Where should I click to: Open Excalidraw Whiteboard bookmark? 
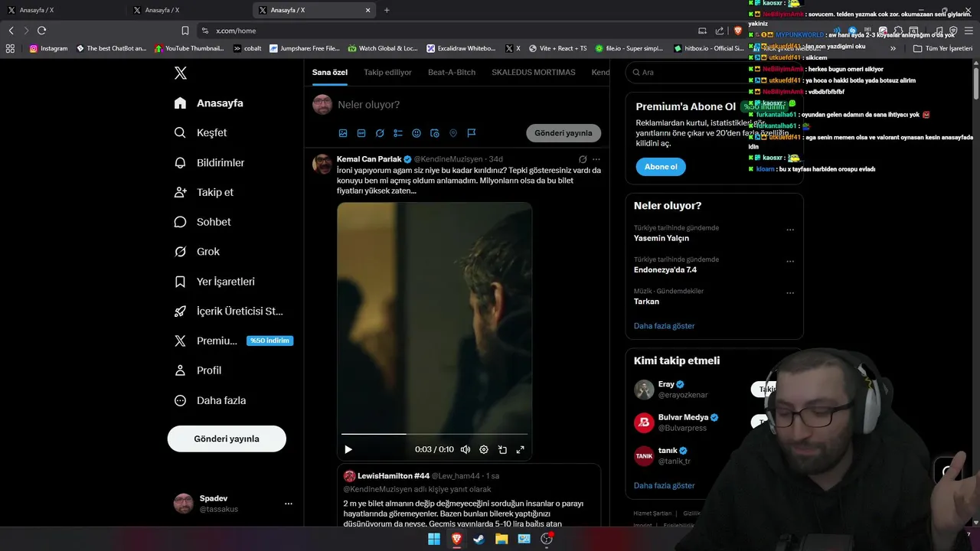(461, 48)
